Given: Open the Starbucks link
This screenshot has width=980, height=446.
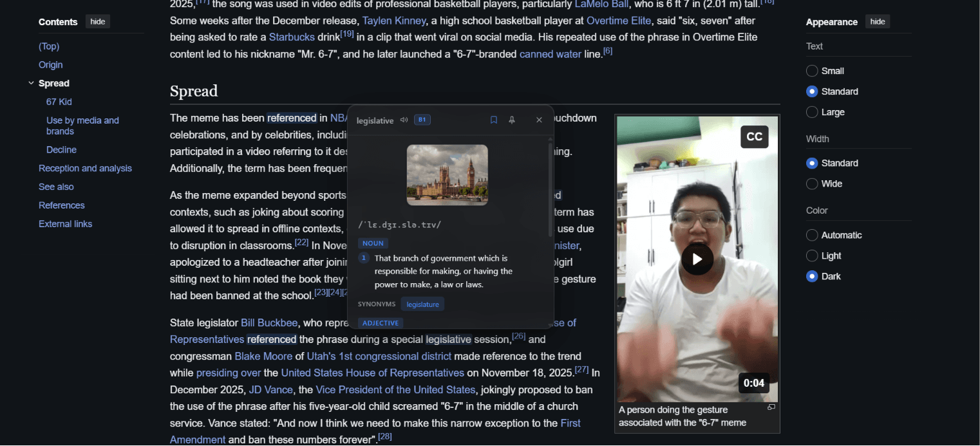Looking at the screenshot, I should (x=292, y=37).
